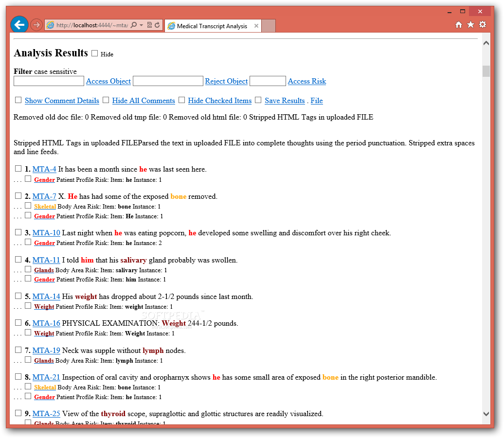Click Hide All Comments link
The image size is (504, 438).
pos(144,101)
